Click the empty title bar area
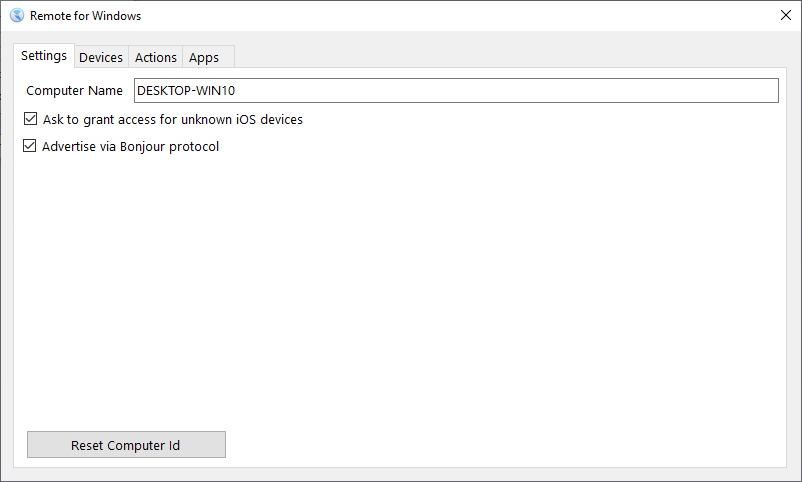This screenshot has height=482, width=802. pos(450,15)
